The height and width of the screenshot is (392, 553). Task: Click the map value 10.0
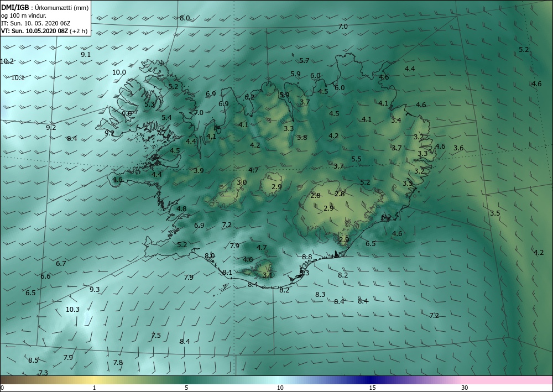[x=119, y=72]
